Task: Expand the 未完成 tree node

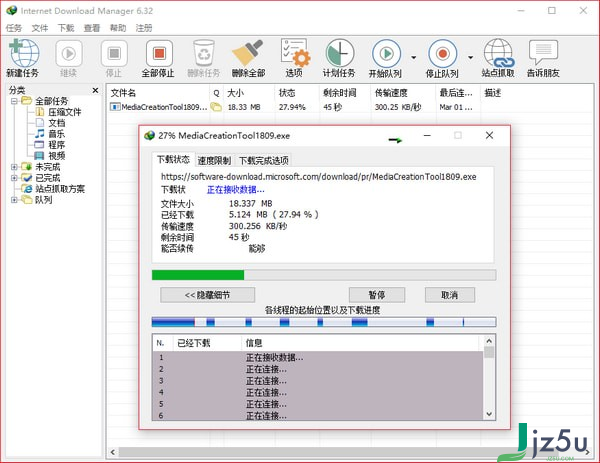Action: 14,167
